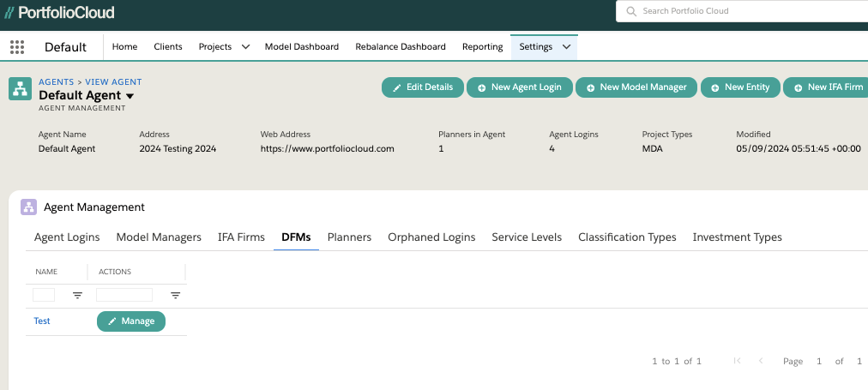This screenshot has width=868, height=390.
Task: Switch to the Planners tab
Action: (349, 237)
